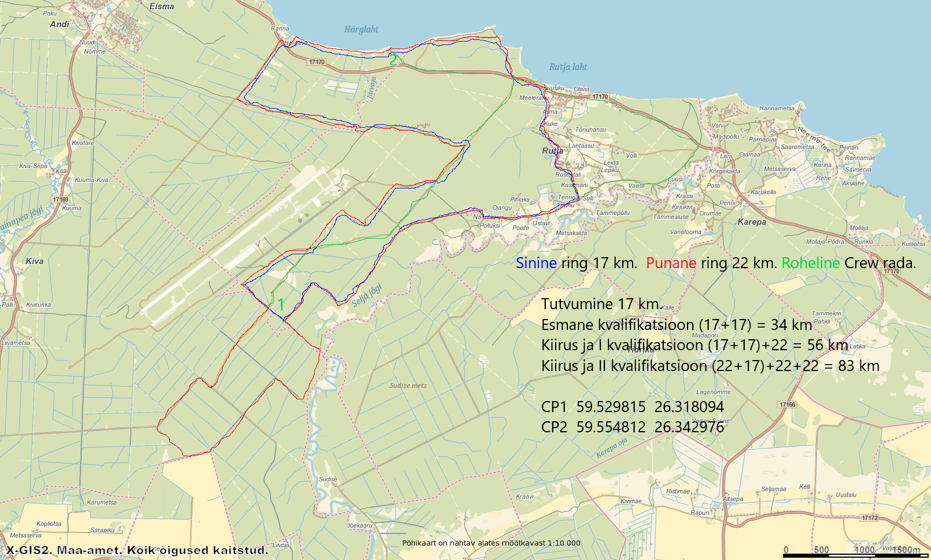Screen dimensions: 931x560
Task: Click road shield 17169 near Kuuma
Action: (61, 199)
